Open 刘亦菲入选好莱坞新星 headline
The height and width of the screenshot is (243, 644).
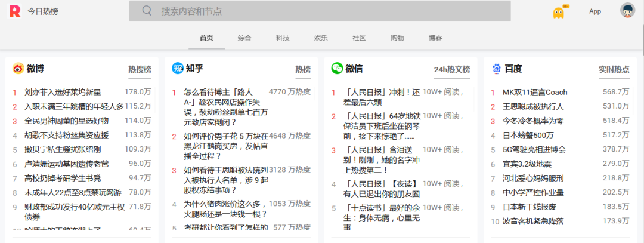[x=63, y=92]
